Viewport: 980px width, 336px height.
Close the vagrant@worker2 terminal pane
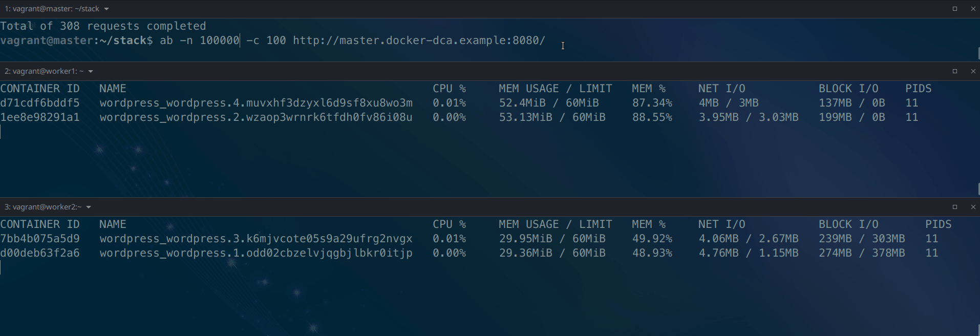tap(973, 207)
